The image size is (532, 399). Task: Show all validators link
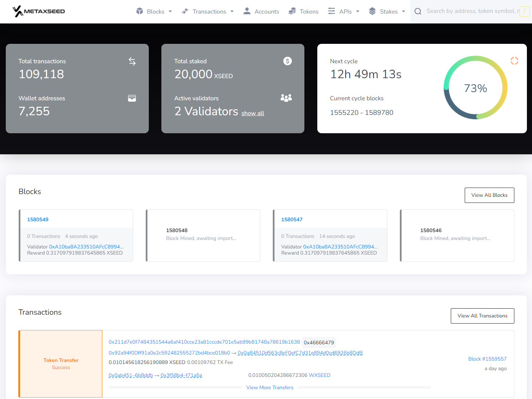point(252,114)
